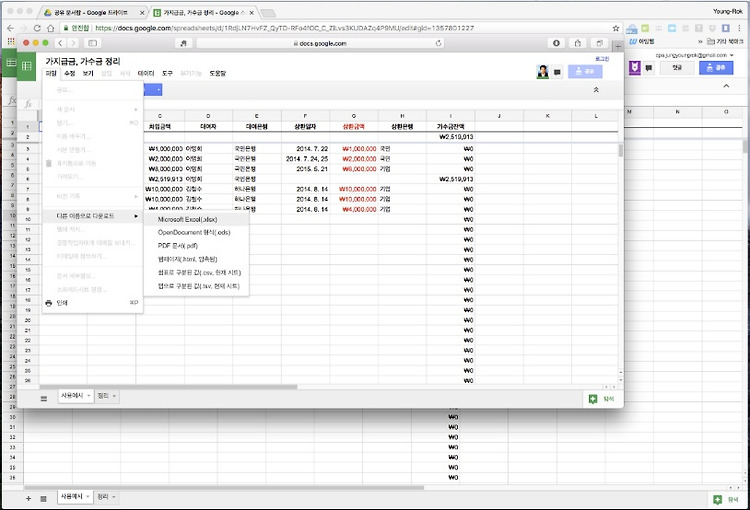Open all-sheets list icon in front window
The width and height of the screenshot is (750, 510).
(44, 399)
